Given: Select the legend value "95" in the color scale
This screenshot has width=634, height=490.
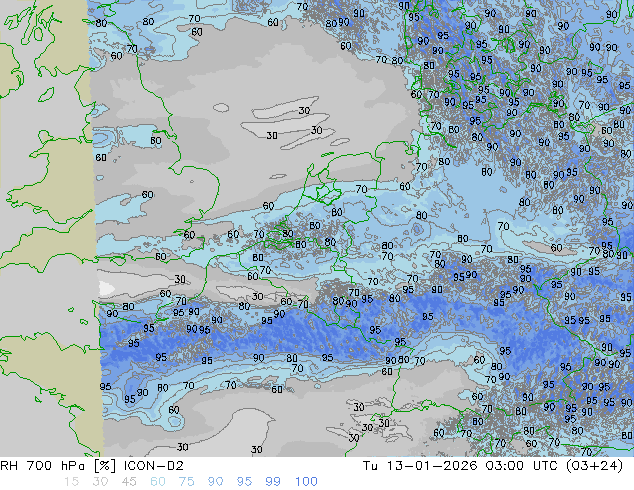Looking at the screenshot, I should tap(244, 482).
